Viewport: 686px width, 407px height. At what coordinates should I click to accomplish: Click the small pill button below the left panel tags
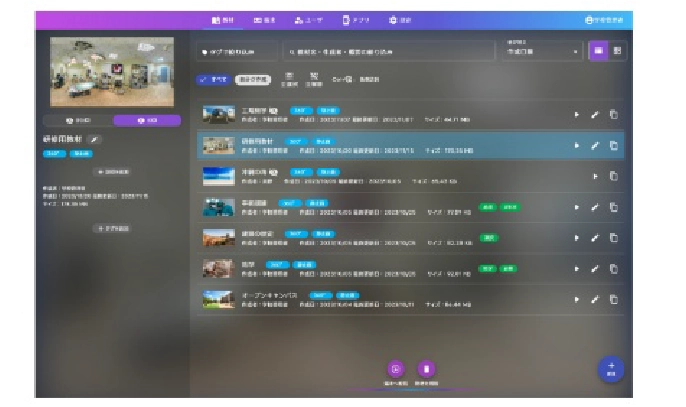tap(113, 172)
